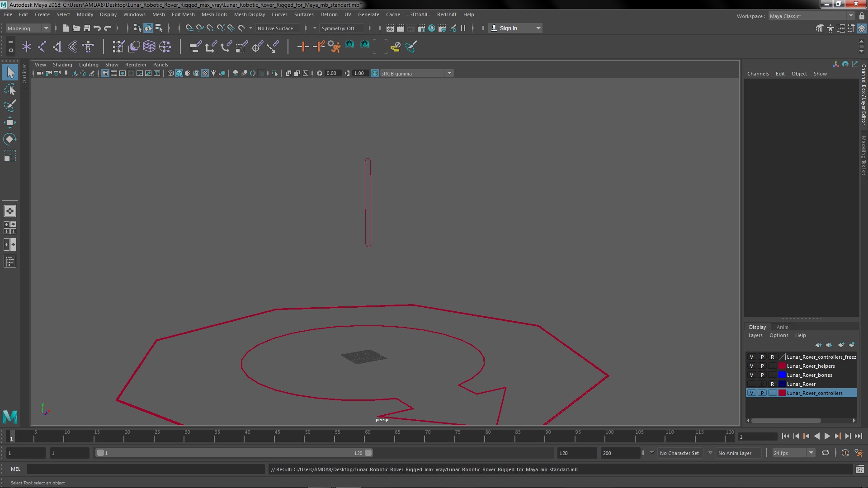Click the Render Settings clapper icon
This screenshot has width=868, height=488.
[x=421, y=28]
